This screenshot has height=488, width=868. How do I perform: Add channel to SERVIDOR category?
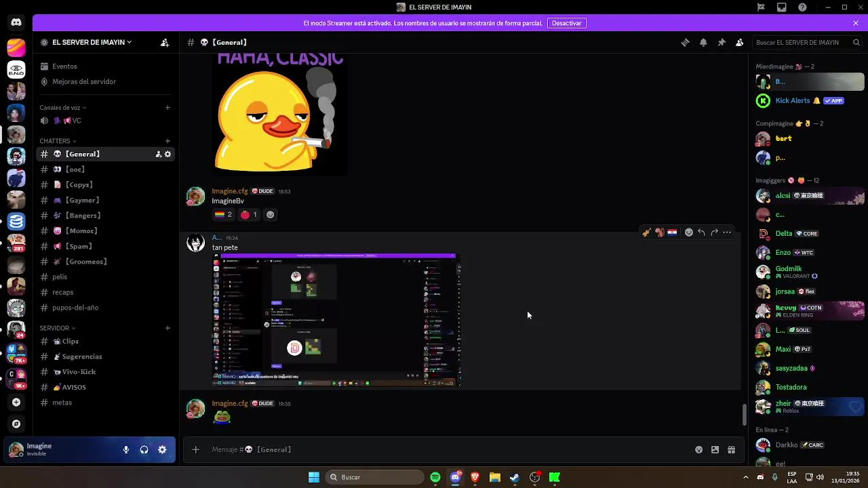click(x=167, y=328)
